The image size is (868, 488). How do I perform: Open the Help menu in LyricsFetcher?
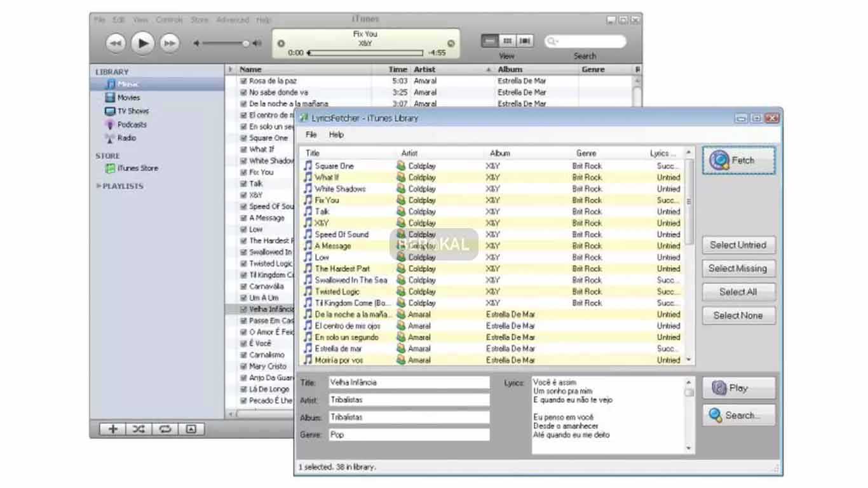[x=336, y=135]
